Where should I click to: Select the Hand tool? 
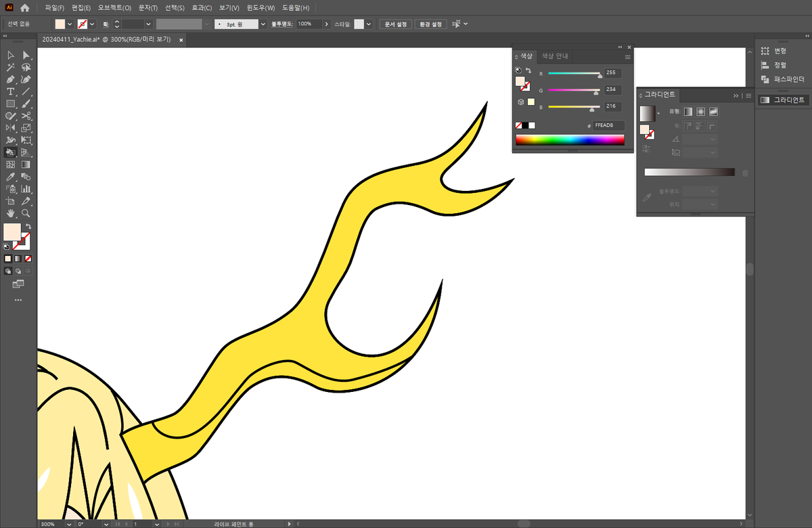(11, 213)
